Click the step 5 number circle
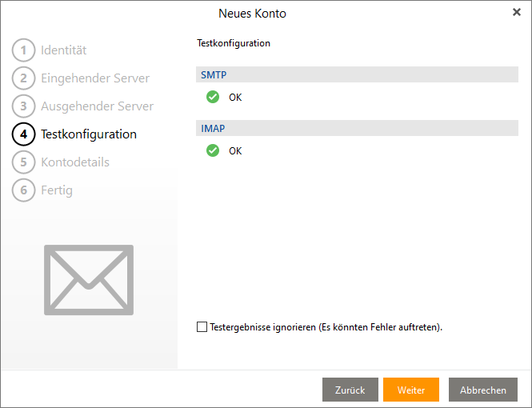Screen dimensions: 532x408 click(24, 162)
